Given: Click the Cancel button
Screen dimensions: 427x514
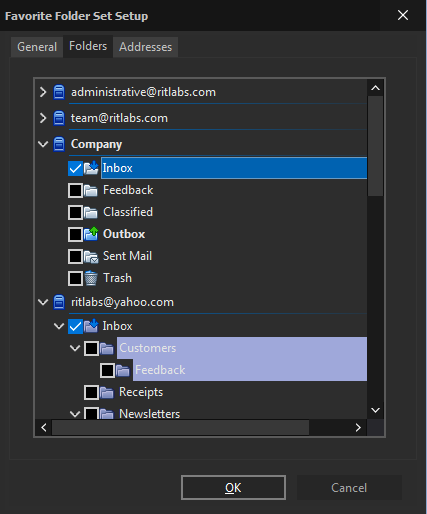Looking at the screenshot, I should click(x=349, y=488).
